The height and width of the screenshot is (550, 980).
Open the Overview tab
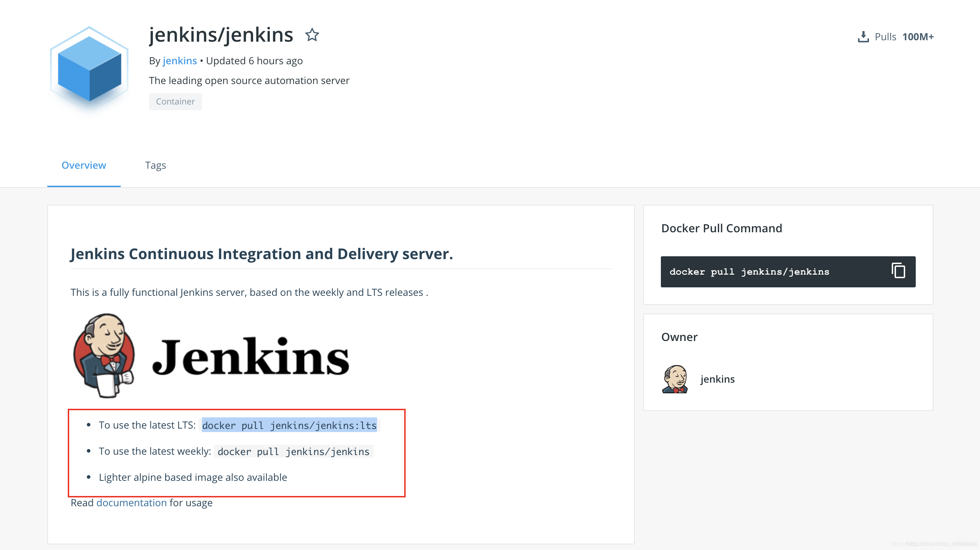tap(84, 165)
